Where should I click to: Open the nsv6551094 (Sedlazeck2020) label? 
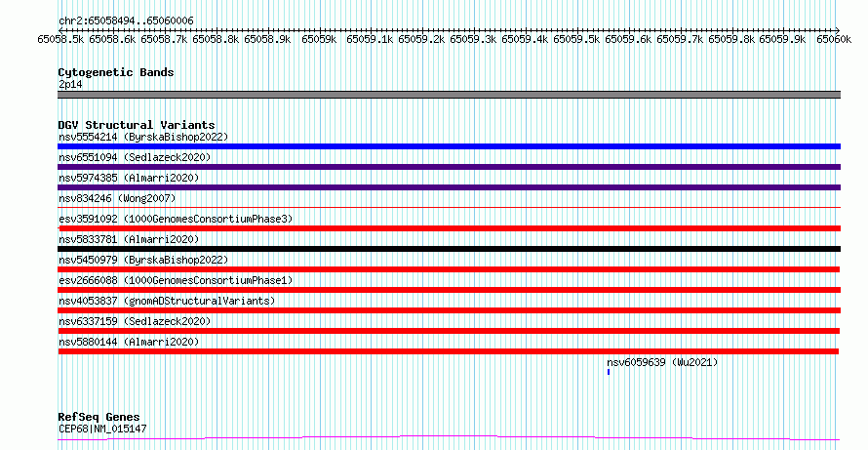click(x=135, y=157)
